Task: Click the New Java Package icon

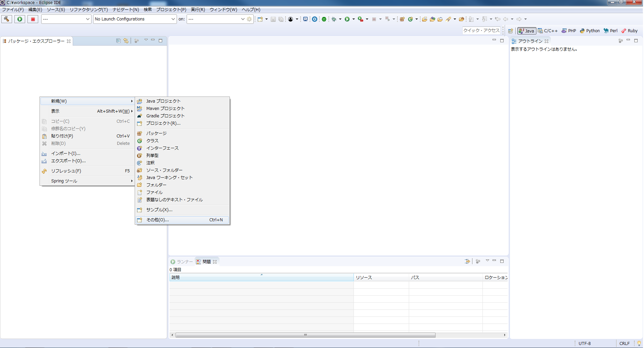Action: click(x=402, y=19)
